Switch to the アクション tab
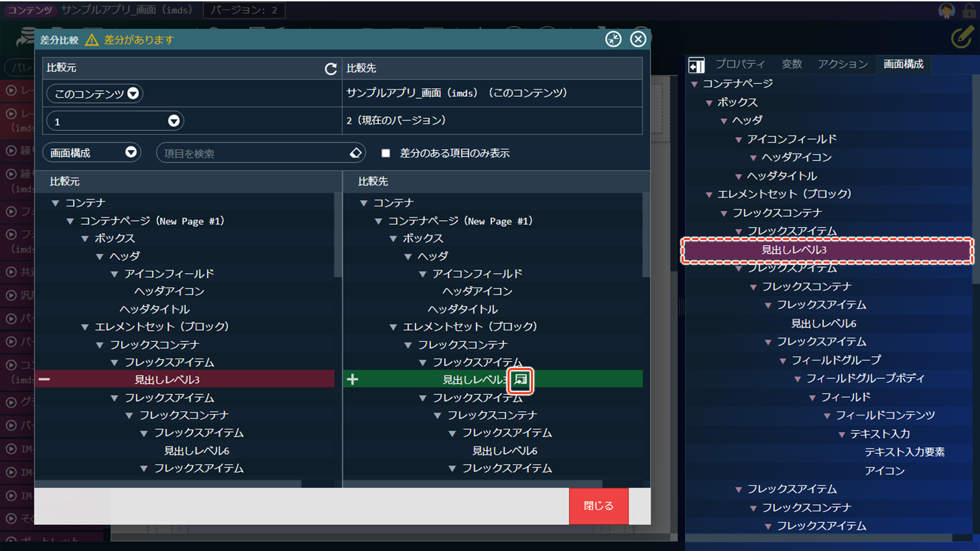The width and height of the screenshot is (980, 551). 842,64
